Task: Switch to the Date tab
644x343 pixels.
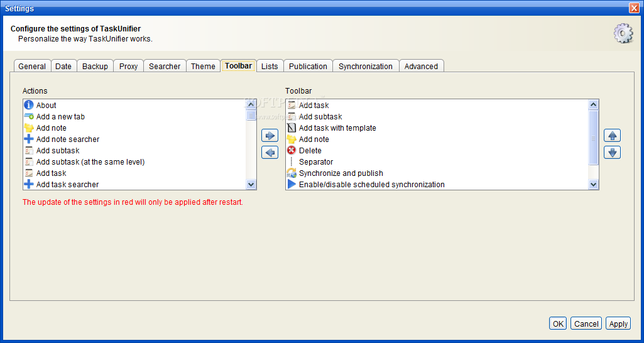Action: click(x=63, y=66)
